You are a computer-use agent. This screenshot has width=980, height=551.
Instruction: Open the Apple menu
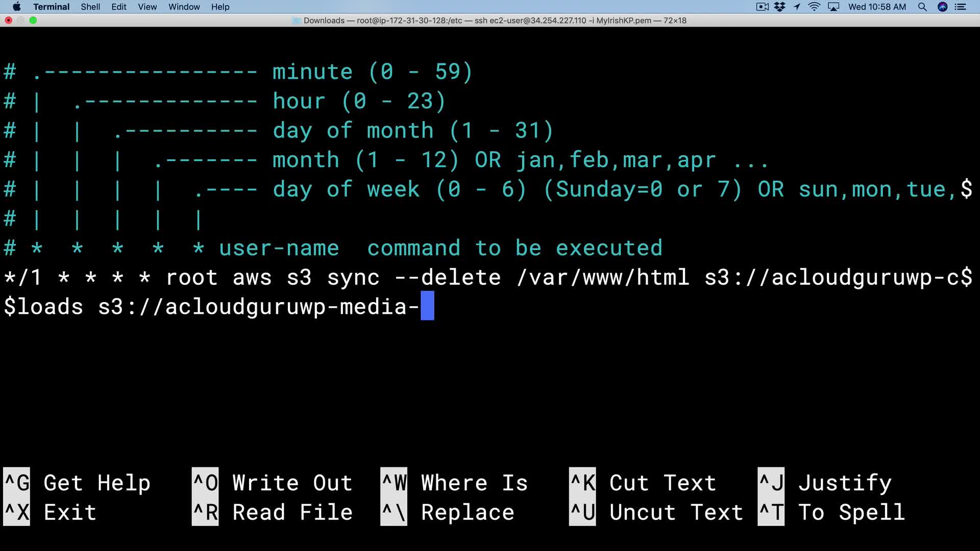(x=16, y=7)
